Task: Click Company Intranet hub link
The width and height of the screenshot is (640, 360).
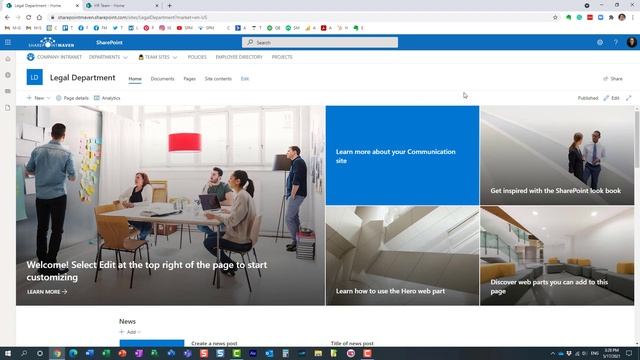Action: click(x=59, y=57)
